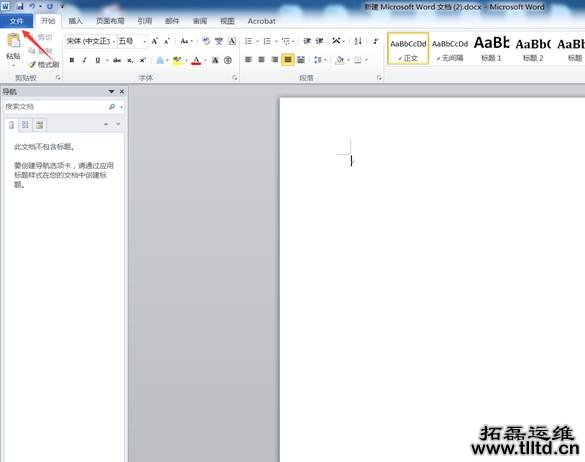Toggle Align Text Left
Viewport: 585px width, 462px height.
click(x=248, y=60)
